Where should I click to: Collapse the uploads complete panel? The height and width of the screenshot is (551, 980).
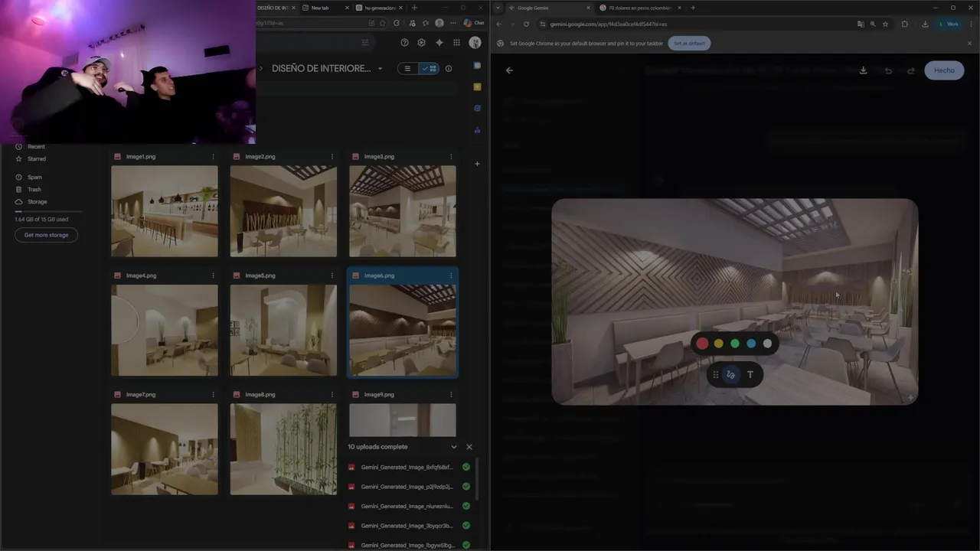point(453,447)
